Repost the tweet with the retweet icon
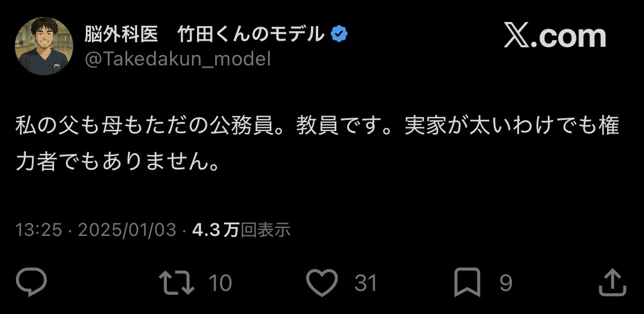 pos(176,283)
